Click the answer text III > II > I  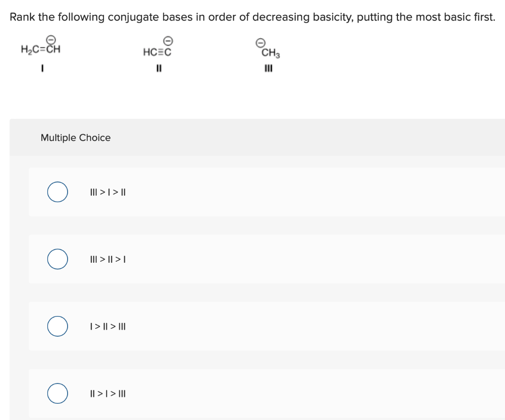(x=108, y=259)
